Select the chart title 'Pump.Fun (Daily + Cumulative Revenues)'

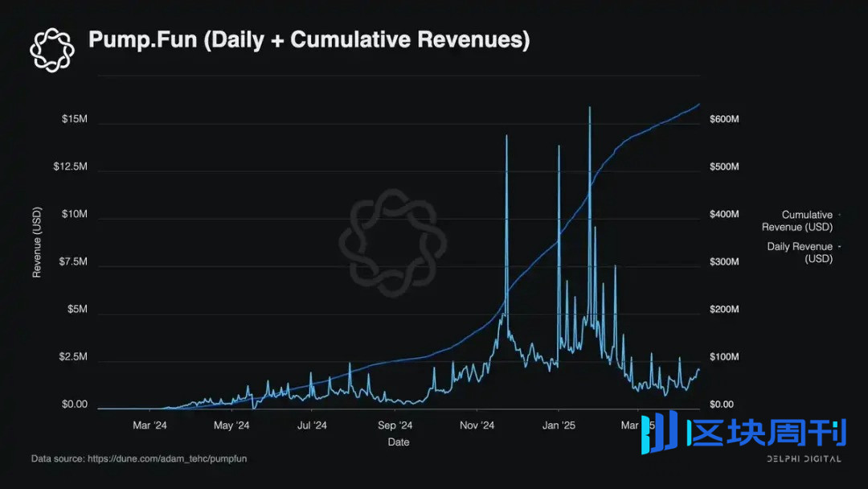pos(309,40)
